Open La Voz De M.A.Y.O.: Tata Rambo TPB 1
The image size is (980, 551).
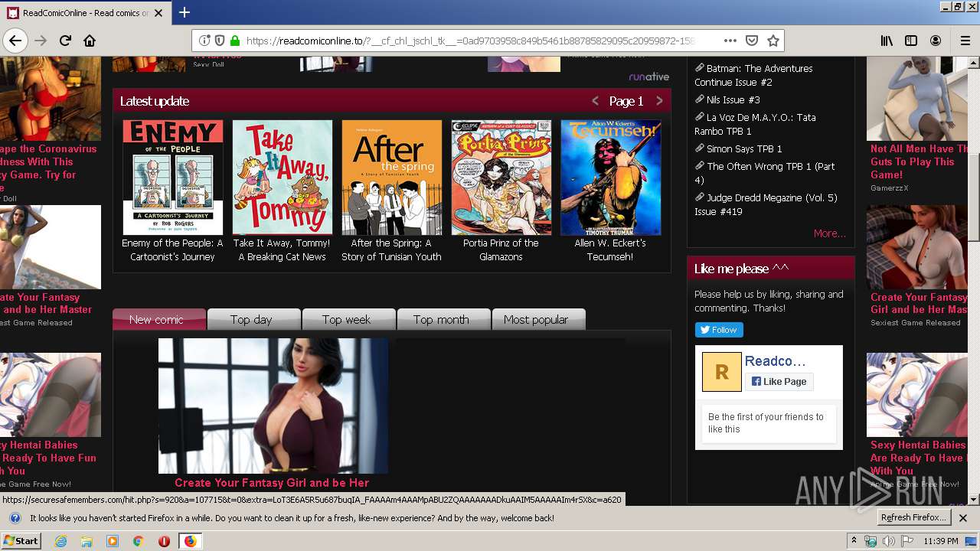pos(756,124)
